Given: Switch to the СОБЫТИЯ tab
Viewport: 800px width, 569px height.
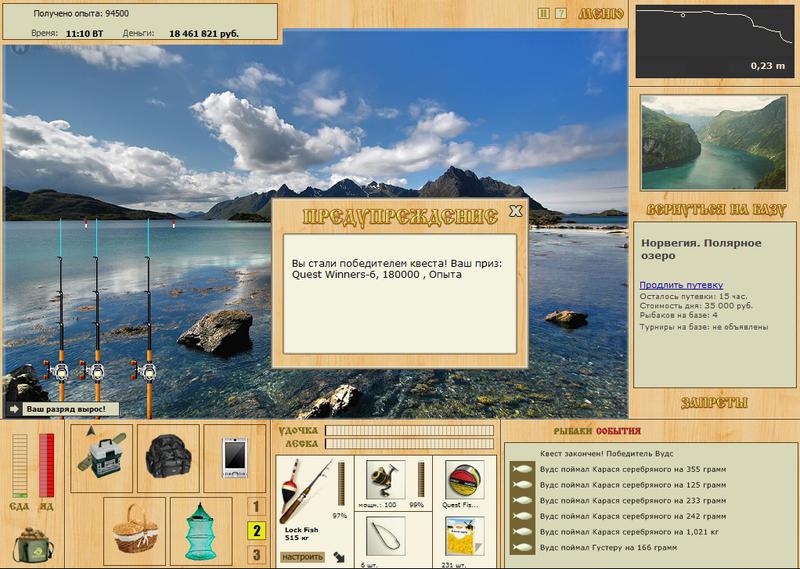Looking at the screenshot, I should (618, 432).
